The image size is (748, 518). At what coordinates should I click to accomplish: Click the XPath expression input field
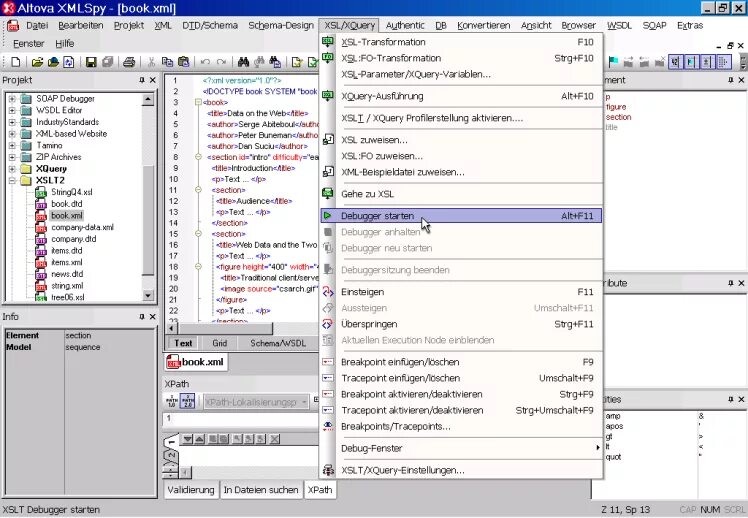pyautogui.click(x=241, y=419)
